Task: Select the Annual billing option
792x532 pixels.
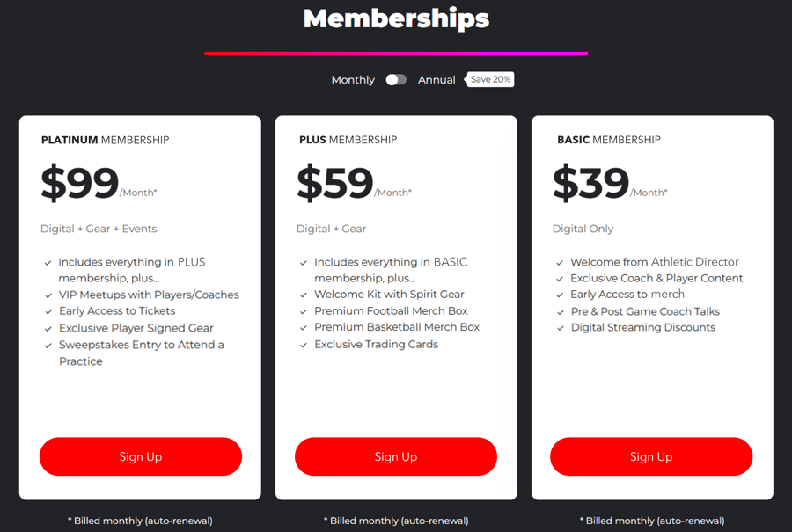Action: pyautogui.click(x=437, y=79)
